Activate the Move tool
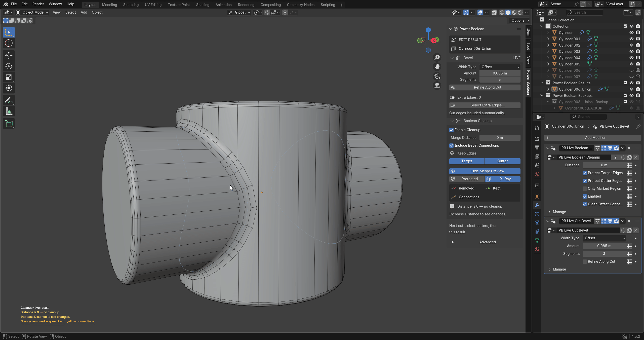This screenshot has height=340, width=644. pyautogui.click(x=9, y=55)
